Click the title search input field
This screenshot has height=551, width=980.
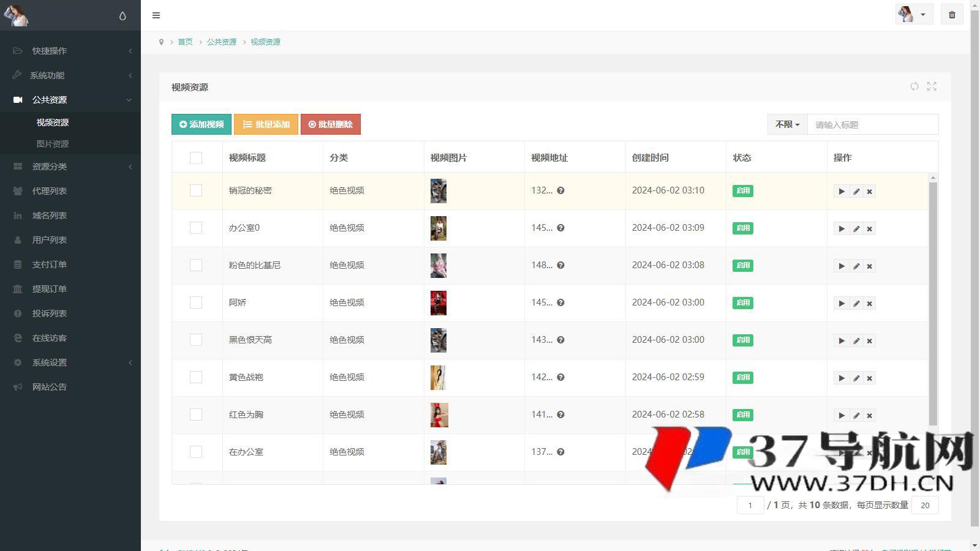coord(872,124)
